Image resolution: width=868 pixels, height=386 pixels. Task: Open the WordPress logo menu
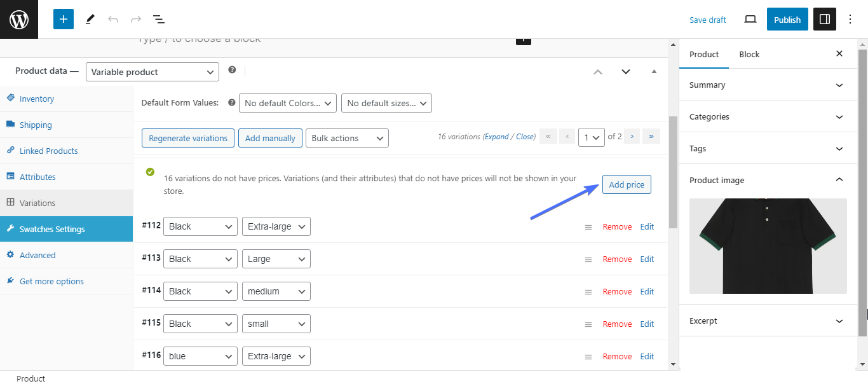click(19, 19)
